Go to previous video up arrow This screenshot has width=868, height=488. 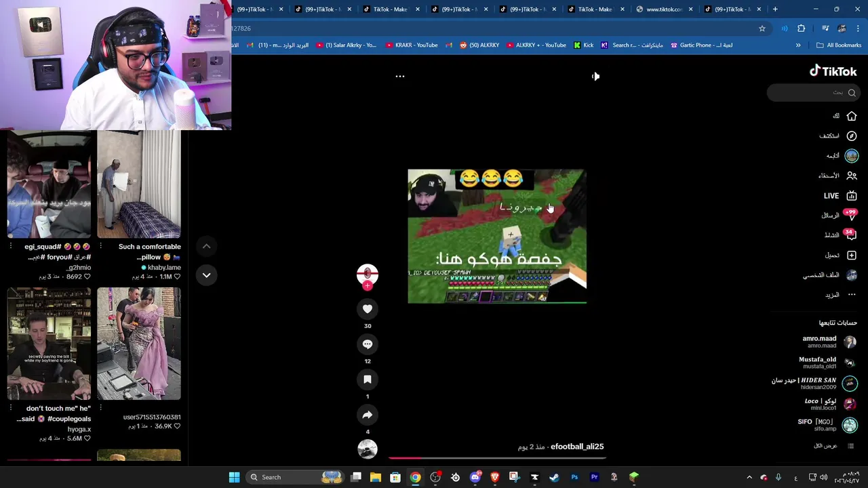pyautogui.click(x=206, y=247)
